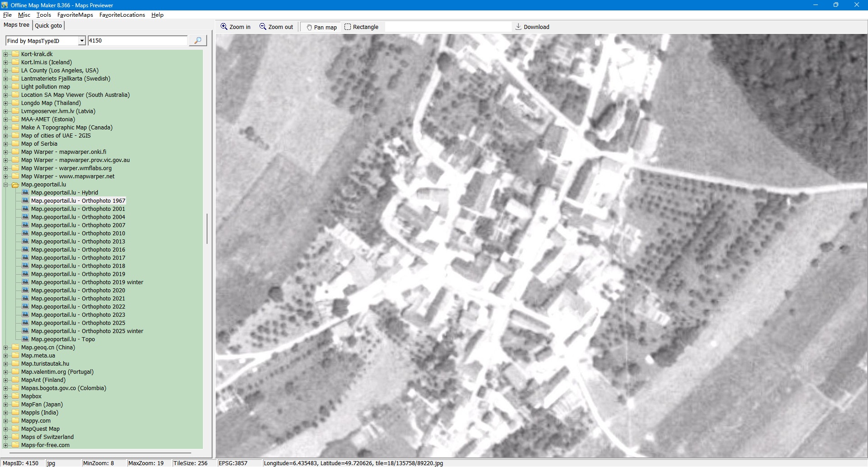The width and height of the screenshot is (868, 467).
Task: Click the magnifier search button
Action: pos(198,41)
